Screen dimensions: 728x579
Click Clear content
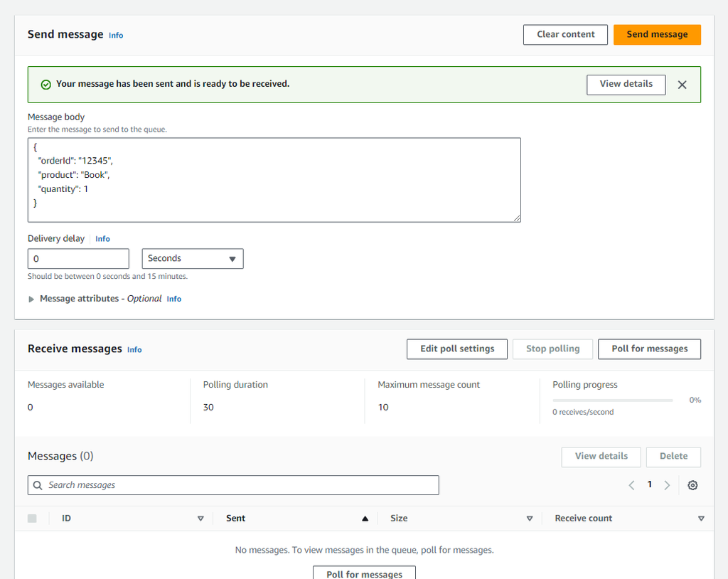(565, 34)
